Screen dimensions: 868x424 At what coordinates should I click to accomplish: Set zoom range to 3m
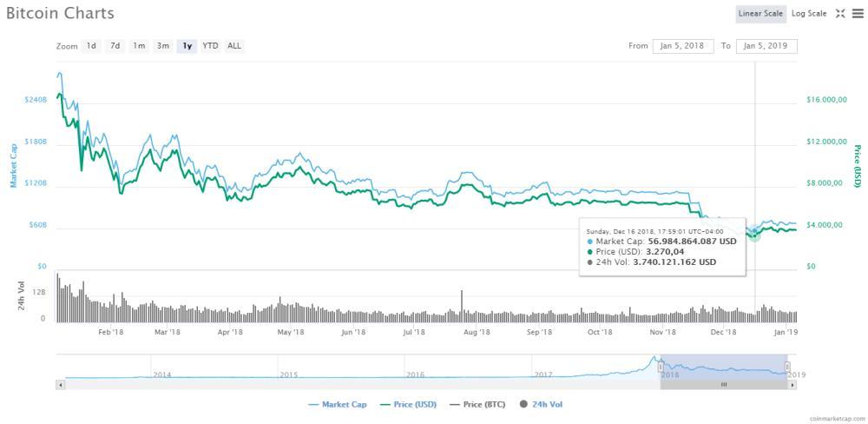(x=163, y=46)
